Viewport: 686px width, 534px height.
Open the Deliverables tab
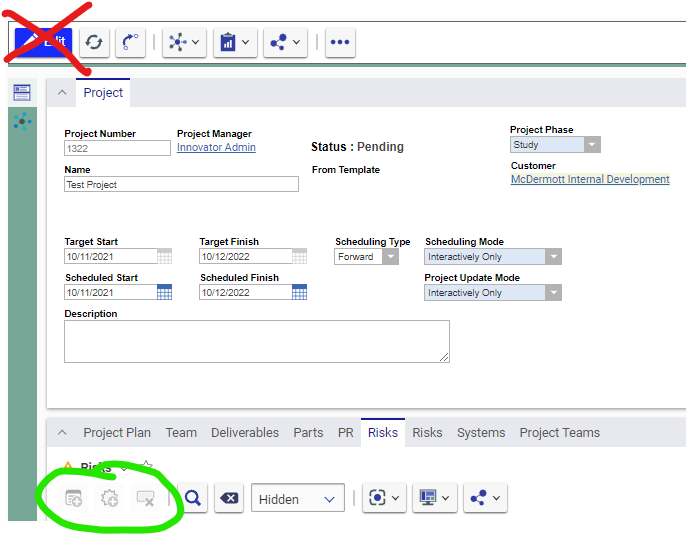pos(245,433)
